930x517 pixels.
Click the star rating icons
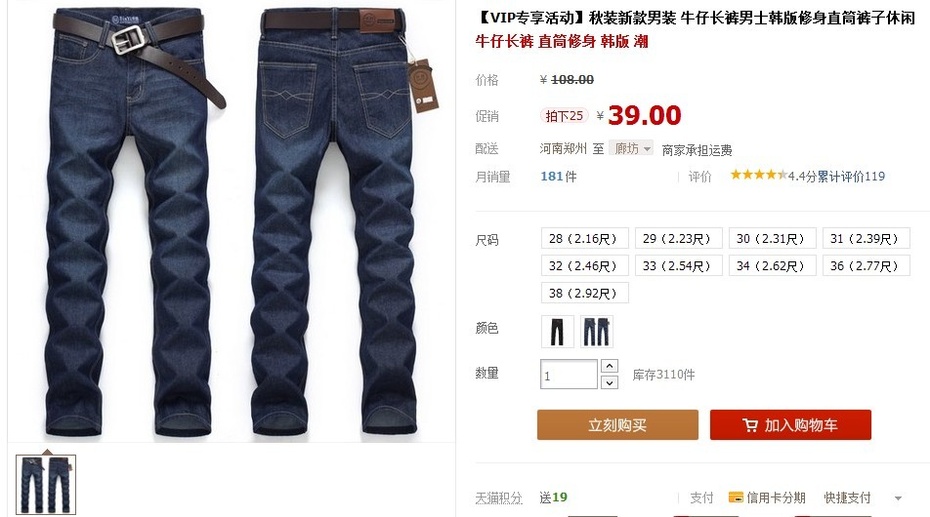759,175
